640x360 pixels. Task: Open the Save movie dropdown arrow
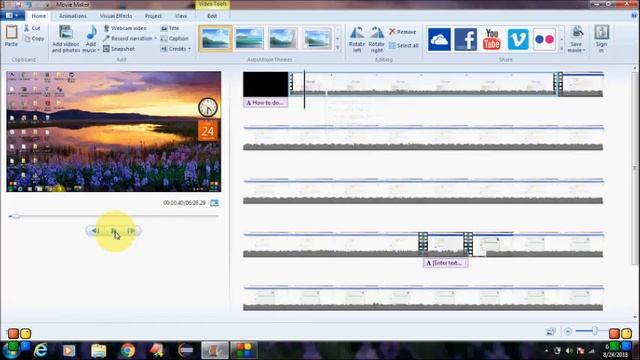pyautogui.click(x=584, y=50)
